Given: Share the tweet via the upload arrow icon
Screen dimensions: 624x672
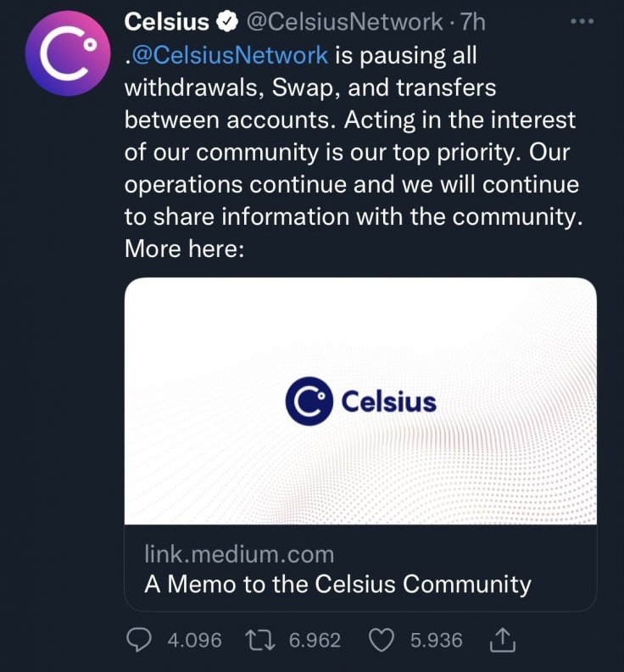Looking at the screenshot, I should pos(503,641).
